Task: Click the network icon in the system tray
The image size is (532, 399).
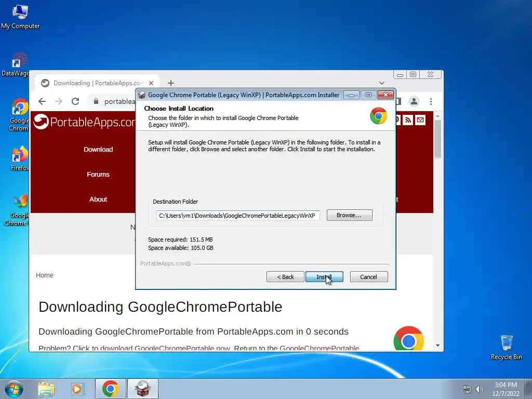Action: coord(467,389)
